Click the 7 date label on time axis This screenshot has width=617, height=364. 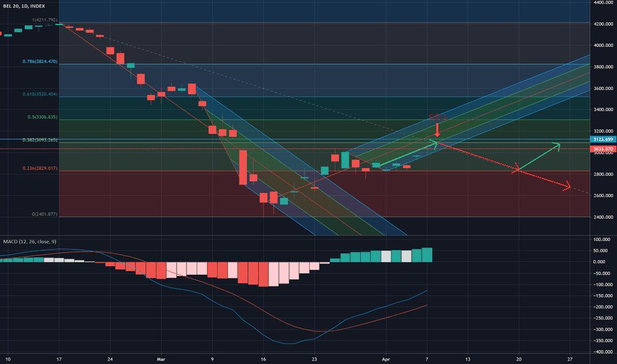pos(427,359)
